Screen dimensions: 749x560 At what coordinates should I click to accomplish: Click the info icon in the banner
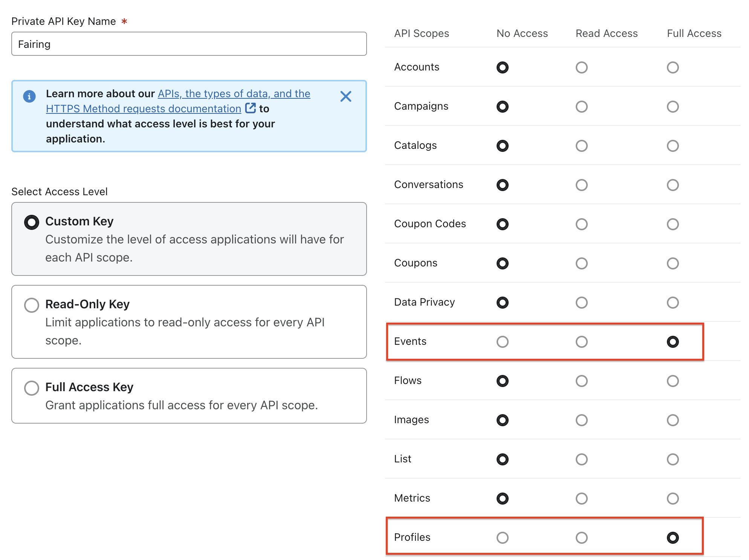(x=29, y=96)
